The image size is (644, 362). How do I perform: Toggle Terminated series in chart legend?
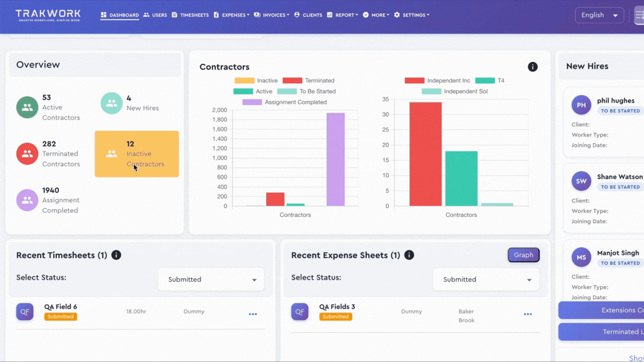309,80
